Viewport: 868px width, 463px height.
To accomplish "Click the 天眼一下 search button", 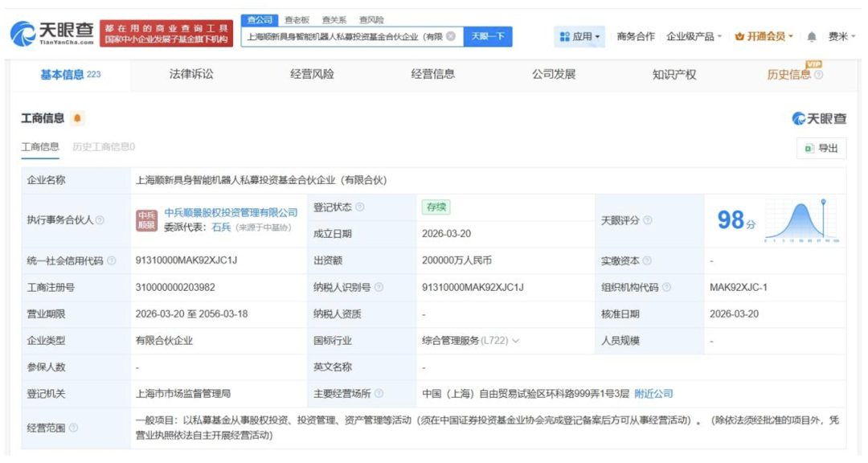I will coord(488,36).
